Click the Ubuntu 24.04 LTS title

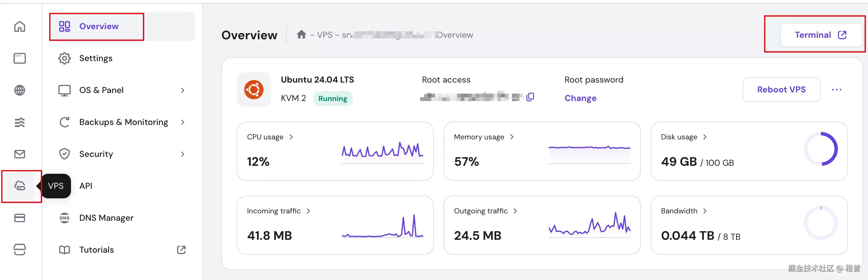318,80
